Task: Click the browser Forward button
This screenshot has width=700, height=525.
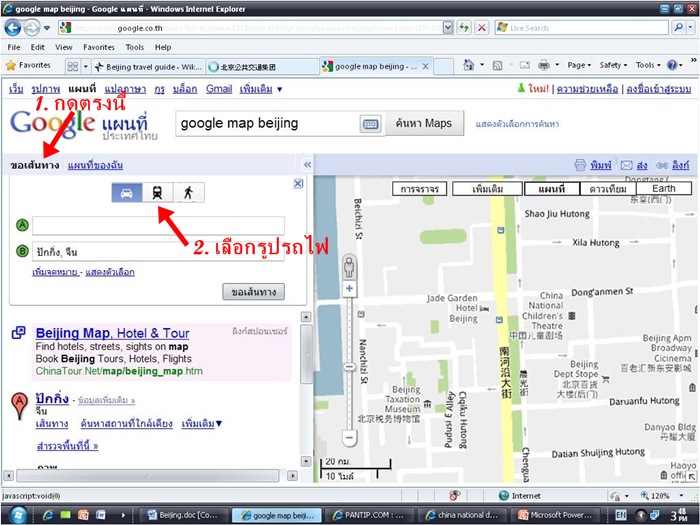Action: (x=32, y=28)
